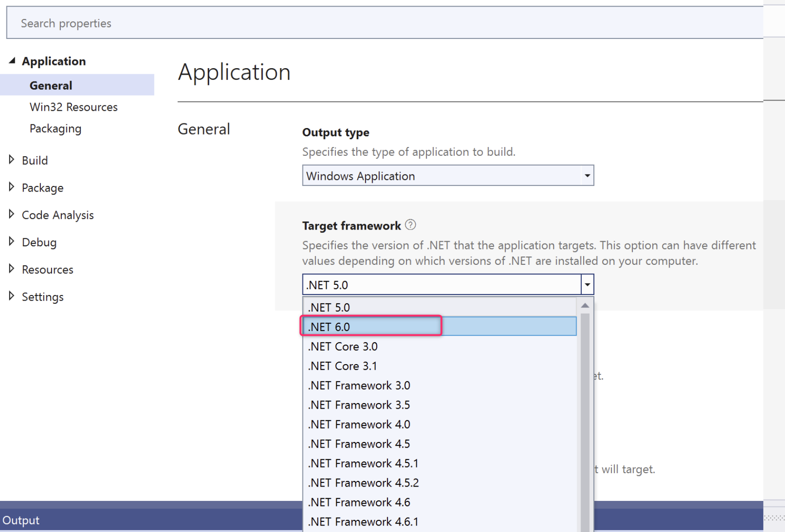Click the scroll up arrow in framework list
785x532 pixels.
pyautogui.click(x=585, y=306)
